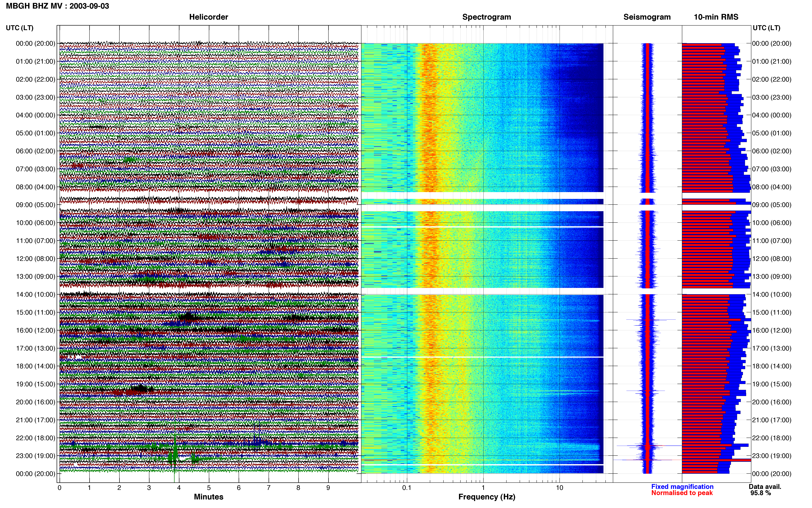The height and width of the screenshot is (508, 812).
Task: Click the 'Spectrogram' panel heading
Action: 487,17
